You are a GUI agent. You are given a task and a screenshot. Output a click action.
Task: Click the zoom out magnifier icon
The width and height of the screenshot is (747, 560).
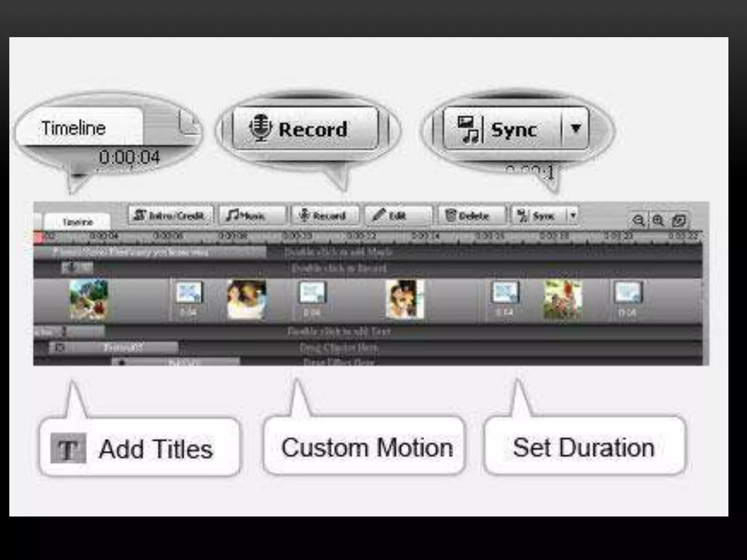coord(638,220)
